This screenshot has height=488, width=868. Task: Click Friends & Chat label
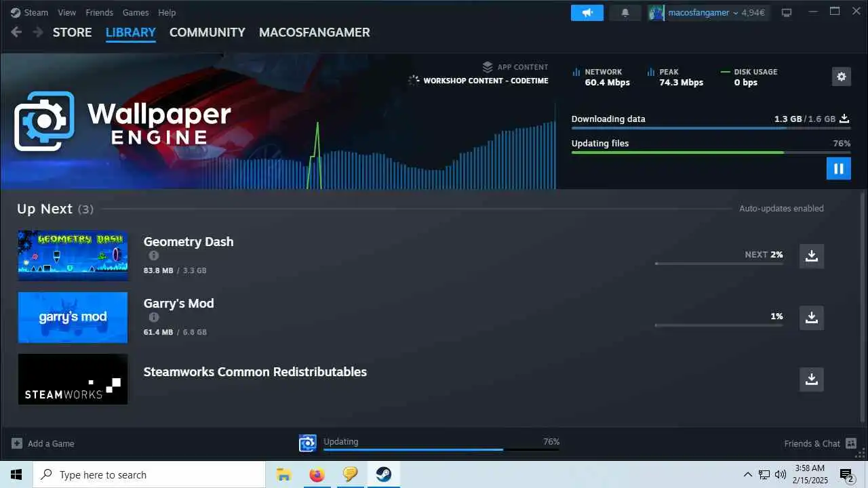click(x=812, y=443)
